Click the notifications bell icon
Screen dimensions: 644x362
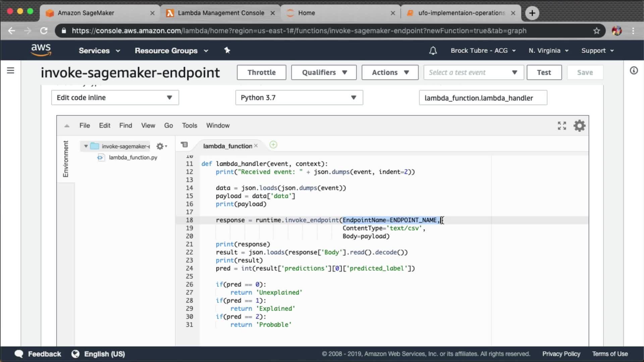(433, 51)
